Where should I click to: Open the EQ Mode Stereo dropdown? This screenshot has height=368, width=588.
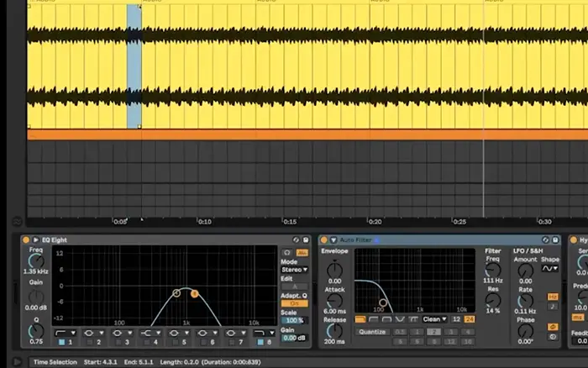point(293,270)
